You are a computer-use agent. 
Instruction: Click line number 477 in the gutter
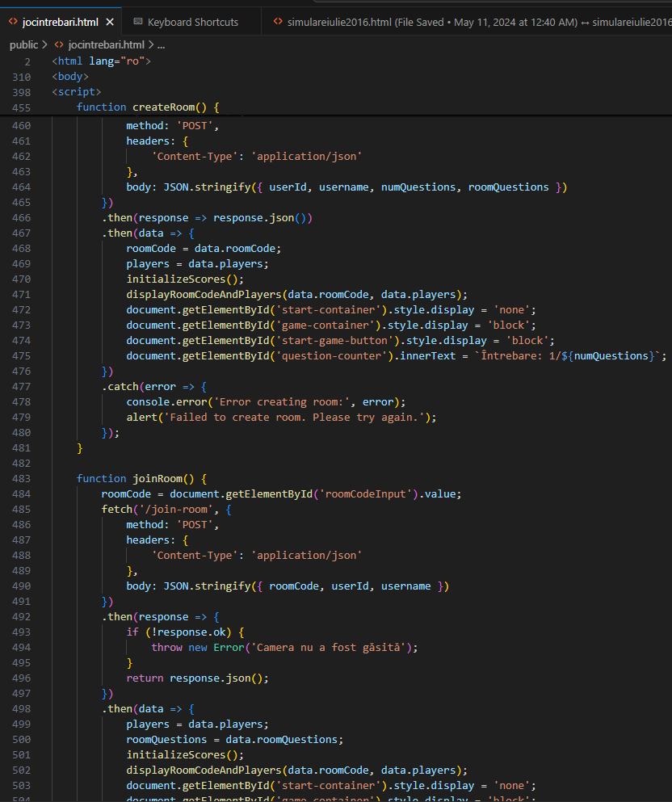(x=22, y=386)
